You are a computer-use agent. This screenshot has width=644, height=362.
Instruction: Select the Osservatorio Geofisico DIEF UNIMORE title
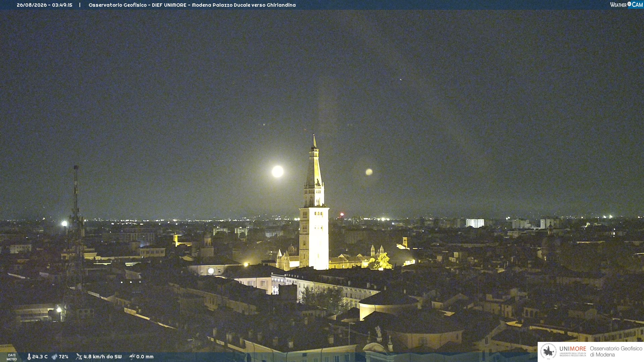(192, 5)
